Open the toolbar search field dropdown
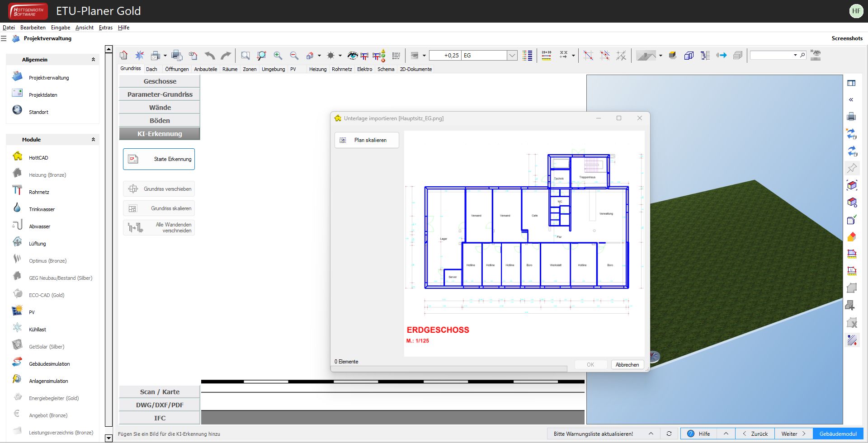The image size is (868, 443). click(795, 55)
